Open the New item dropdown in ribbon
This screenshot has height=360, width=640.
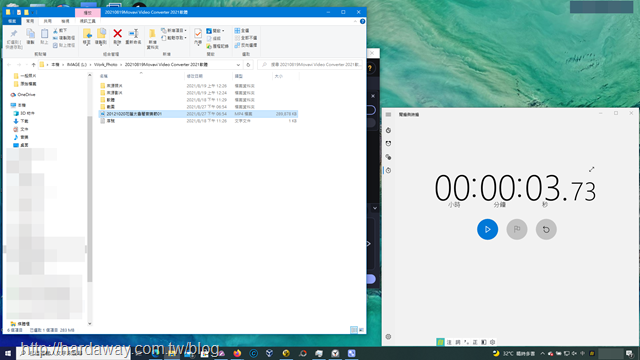click(x=174, y=31)
